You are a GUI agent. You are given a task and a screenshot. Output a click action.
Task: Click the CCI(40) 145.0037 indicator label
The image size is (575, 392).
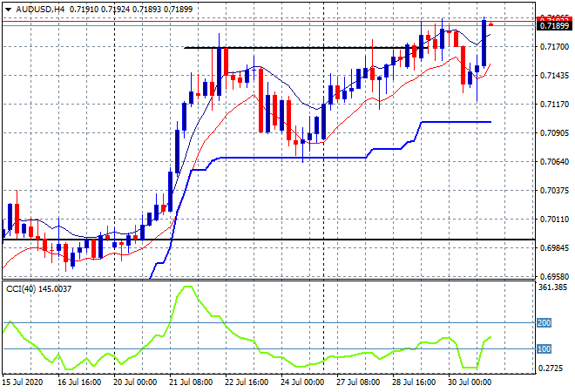pos(39,289)
